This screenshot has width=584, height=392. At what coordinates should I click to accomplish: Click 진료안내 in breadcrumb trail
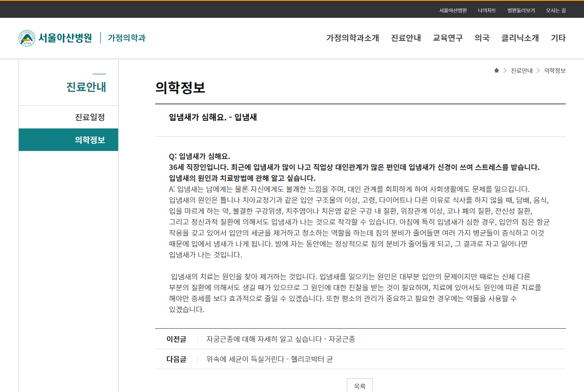click(x=521, y=71)
